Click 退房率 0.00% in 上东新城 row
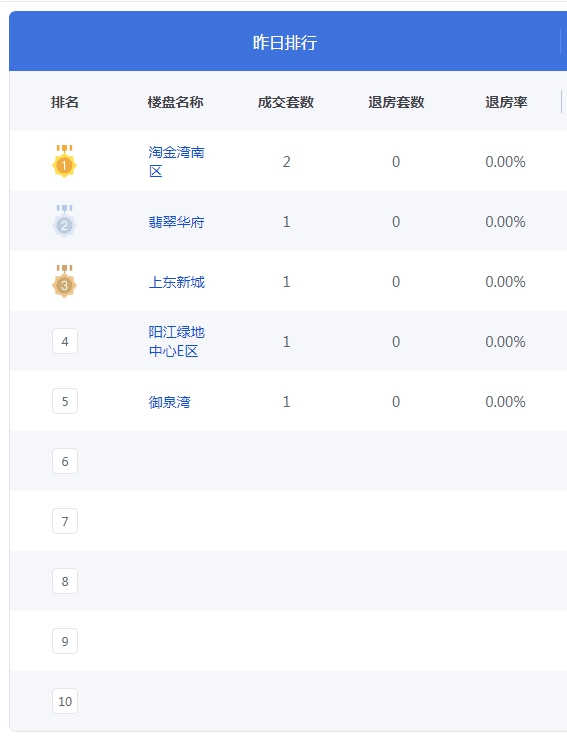 (506, 282)
